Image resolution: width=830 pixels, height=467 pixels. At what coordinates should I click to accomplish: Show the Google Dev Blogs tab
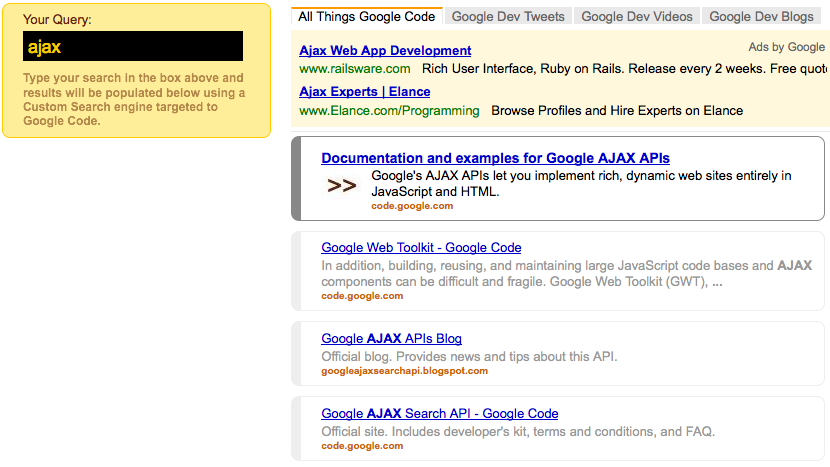[761, 16]
